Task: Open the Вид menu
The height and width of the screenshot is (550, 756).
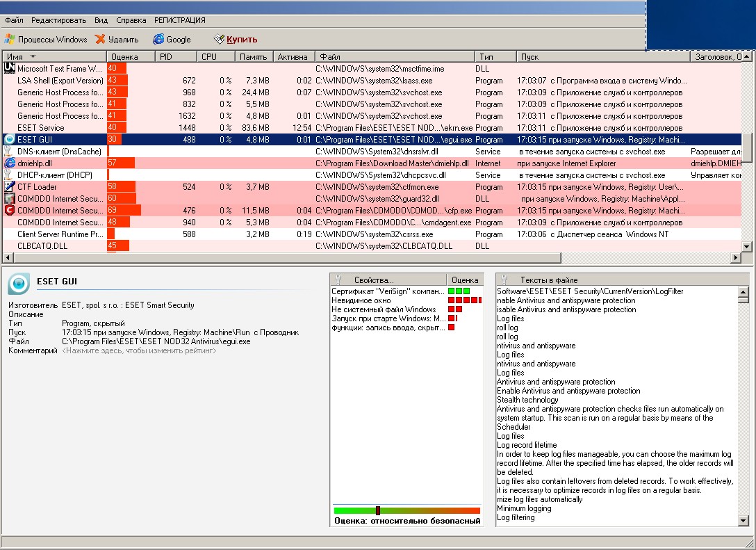Action: tap(101, 20)
